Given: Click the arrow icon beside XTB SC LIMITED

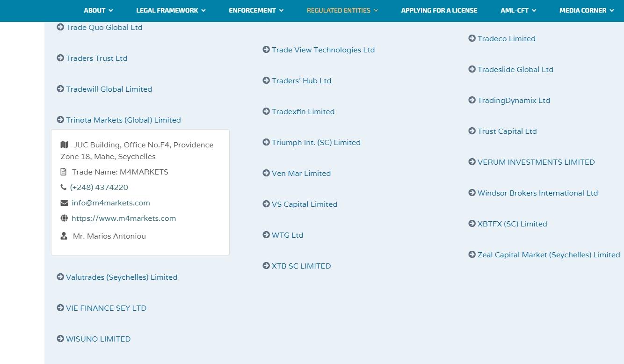Looking at the screenshot, I should point(266,266).
